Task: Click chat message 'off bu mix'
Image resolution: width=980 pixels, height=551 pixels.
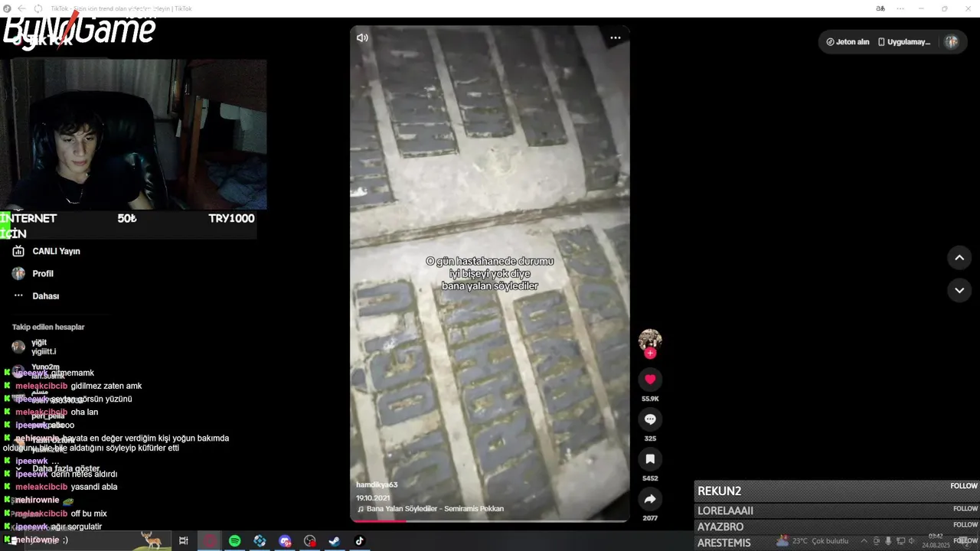Action: pyautogui.click(x=89, y=514)
